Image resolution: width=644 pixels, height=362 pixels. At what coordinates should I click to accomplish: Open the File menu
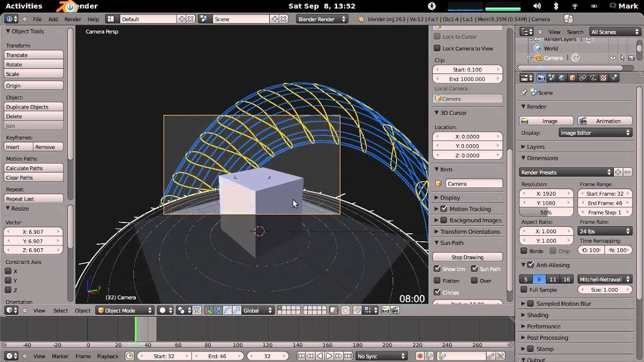[37, 19]
